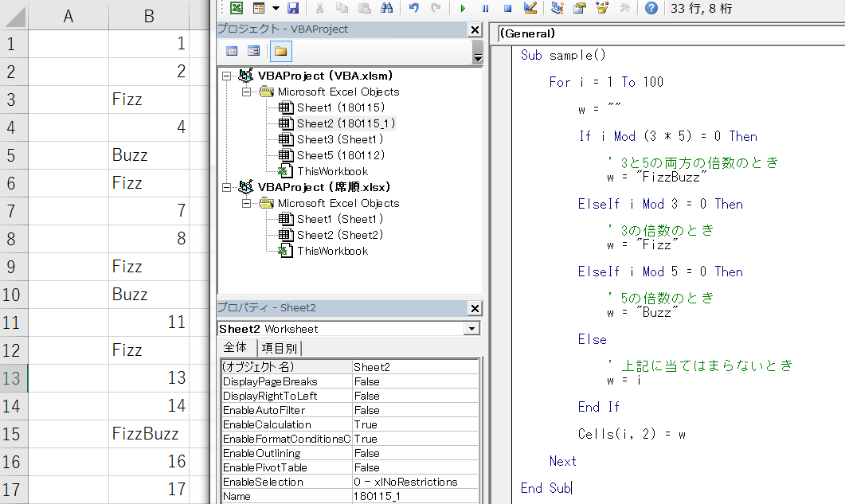The width and height of the screenshot is (845, 504).
Task: Run the macro with green play button
Action: [463, 8]
